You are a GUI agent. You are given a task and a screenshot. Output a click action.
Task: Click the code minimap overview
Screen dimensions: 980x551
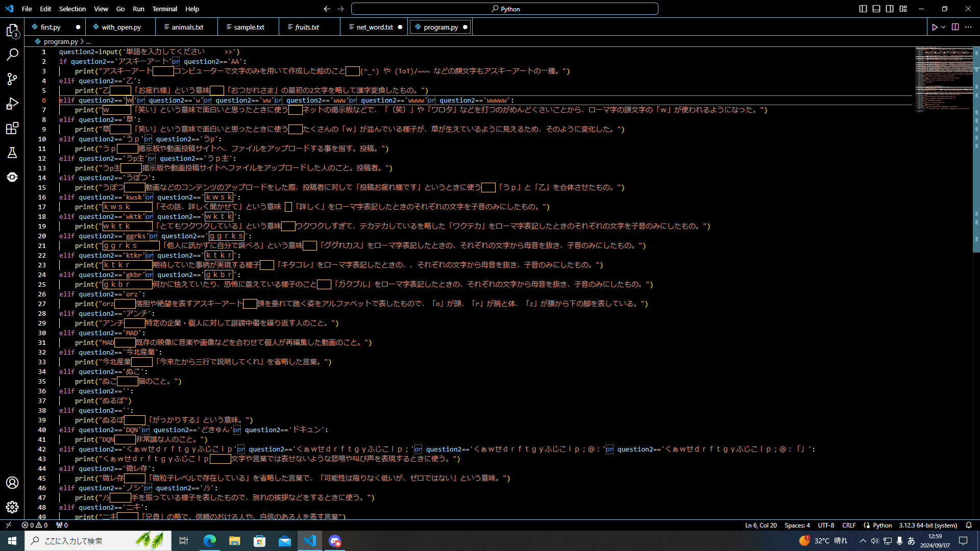(x=944, y=79)
